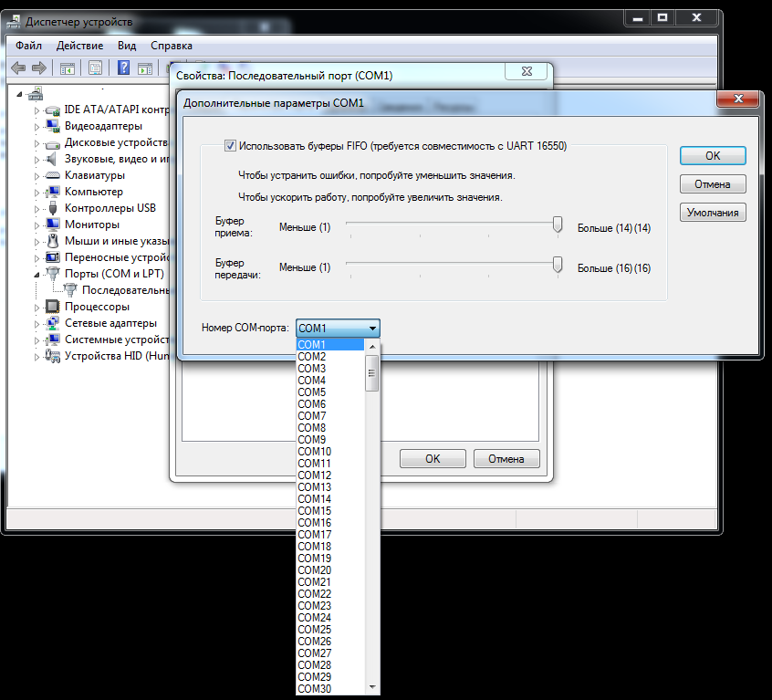Open the Вид menu
The image size is (772, 700).
127,46
